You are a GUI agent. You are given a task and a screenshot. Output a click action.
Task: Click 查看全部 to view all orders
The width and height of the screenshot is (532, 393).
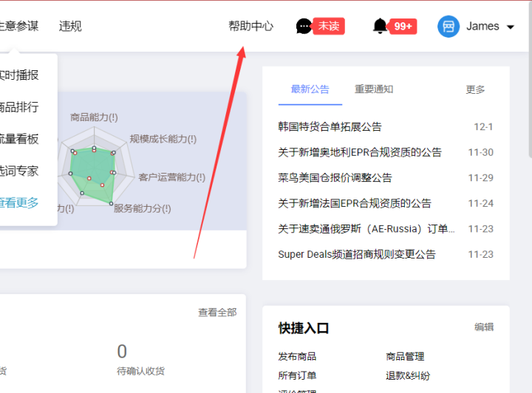(x=217, y=312)
